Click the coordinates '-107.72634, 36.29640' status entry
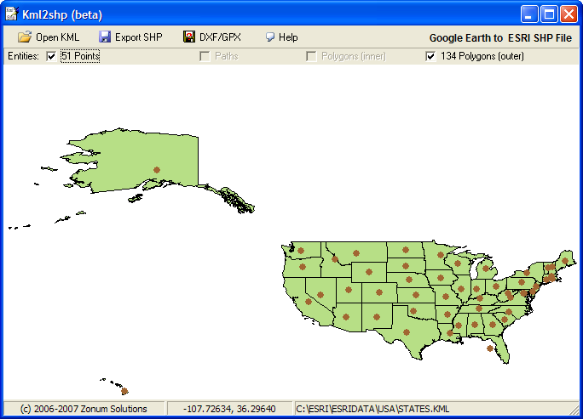This screenshot has width=583, height=419. pyautogui.click(x=229, y=409)
